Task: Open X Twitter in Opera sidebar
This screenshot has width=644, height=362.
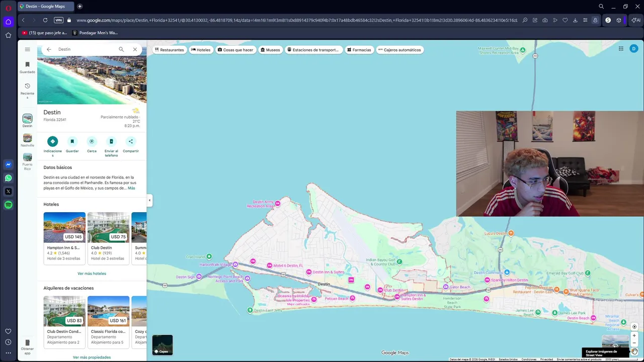Action: coord(8,192)
